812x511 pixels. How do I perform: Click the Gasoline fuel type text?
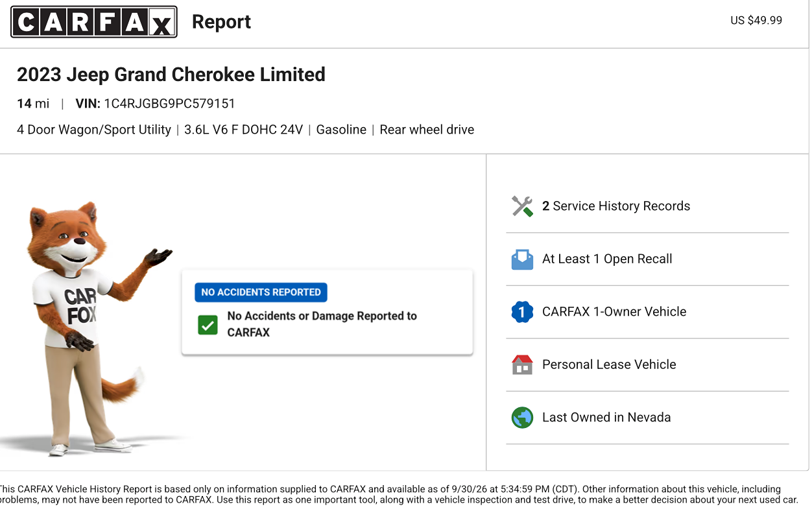coord(341,130)
